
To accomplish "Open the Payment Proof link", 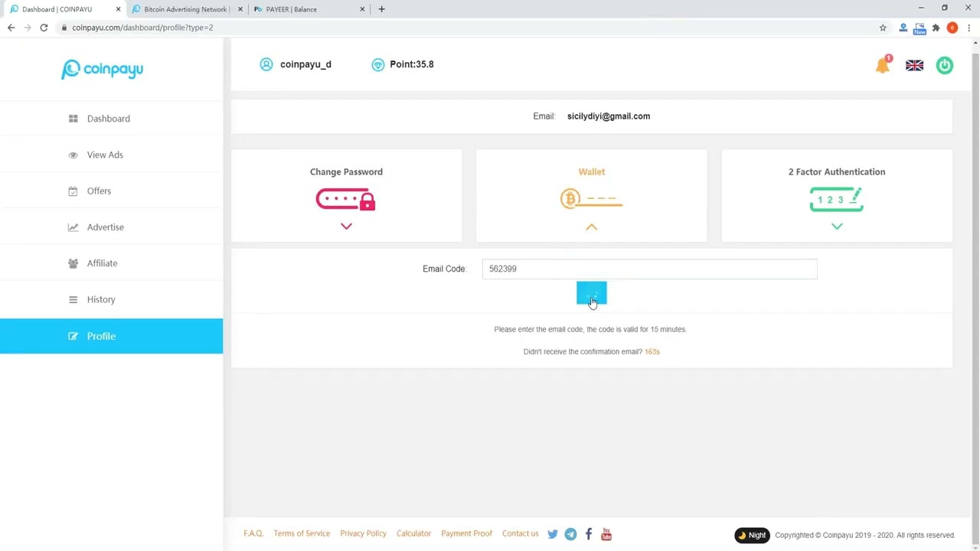I will (466, 533).
